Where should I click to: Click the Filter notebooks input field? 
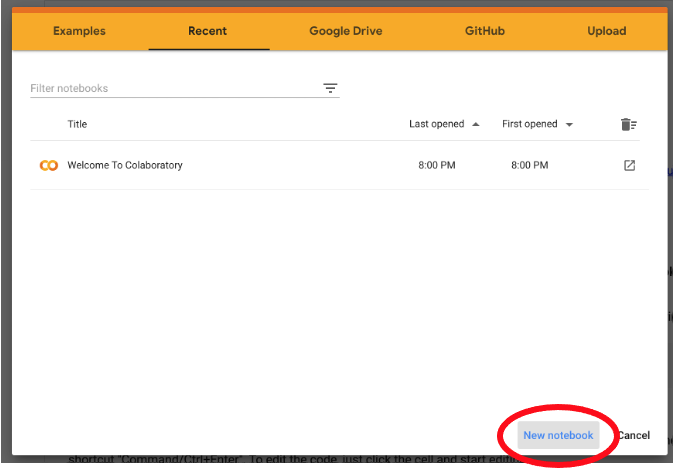click(x=170, y=88)
